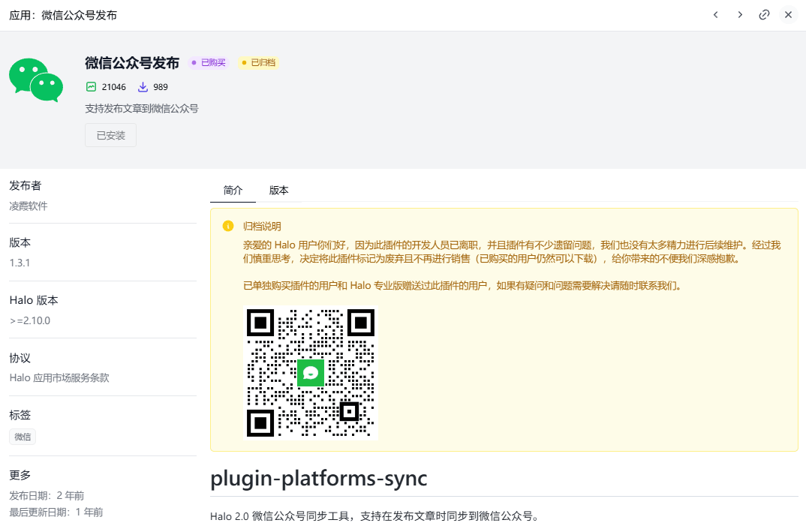Click the 应用: 微信公众号发布 dialog title
The height and width of the screenshot is (532, 806).
63,16
